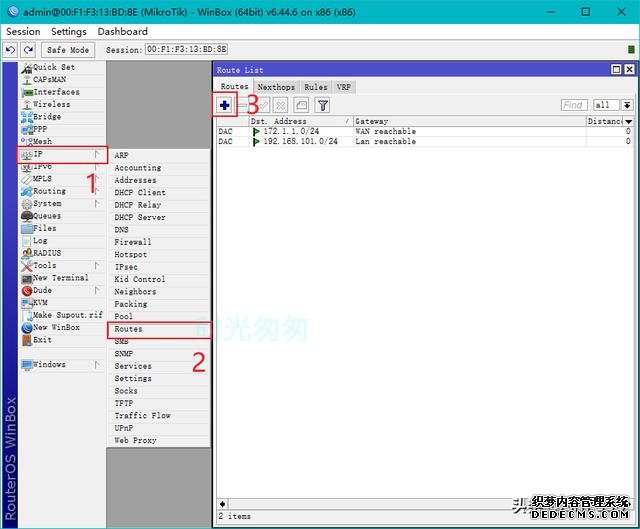Viewport: 640px width, 529px height.
Task: Open Log from sidebar
Action: [62, 240]
